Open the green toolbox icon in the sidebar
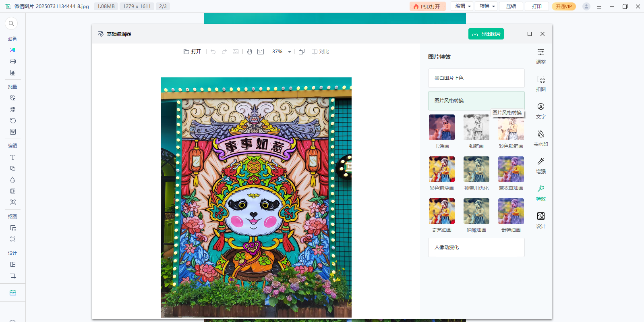Viewport: 644px width, 322px height. point(13,293)
